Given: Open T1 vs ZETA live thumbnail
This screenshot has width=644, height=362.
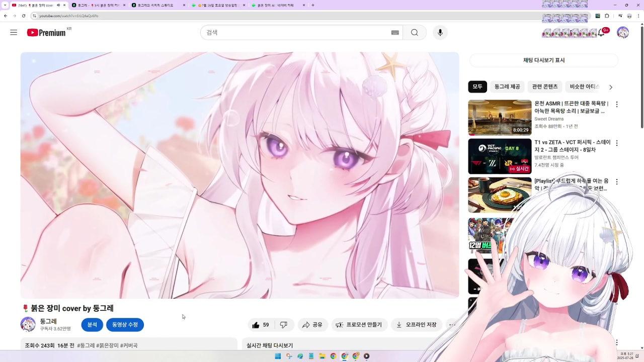Looking at the screenshot, I should point(500,156).
